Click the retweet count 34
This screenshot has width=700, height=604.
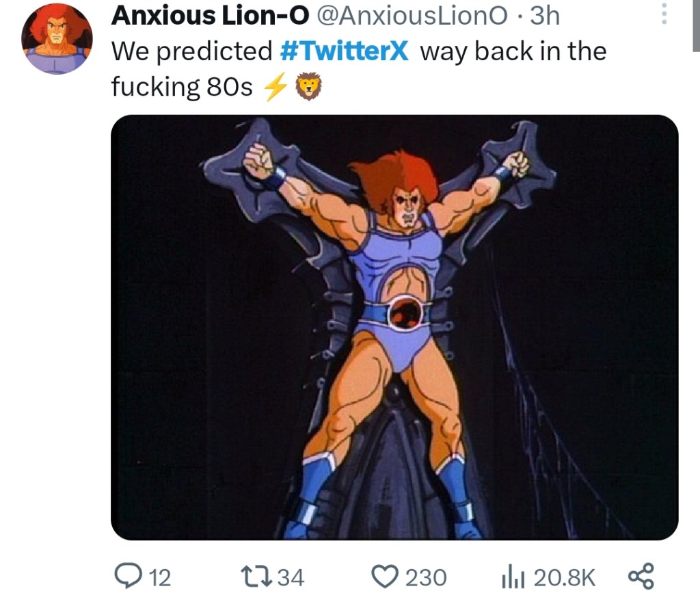click(291, 578)
